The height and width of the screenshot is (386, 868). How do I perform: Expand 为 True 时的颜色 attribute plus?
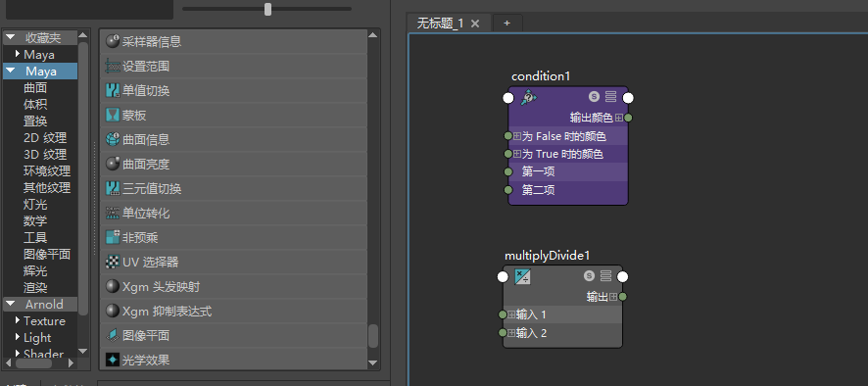pyautogui.click(x=517, y=154)
